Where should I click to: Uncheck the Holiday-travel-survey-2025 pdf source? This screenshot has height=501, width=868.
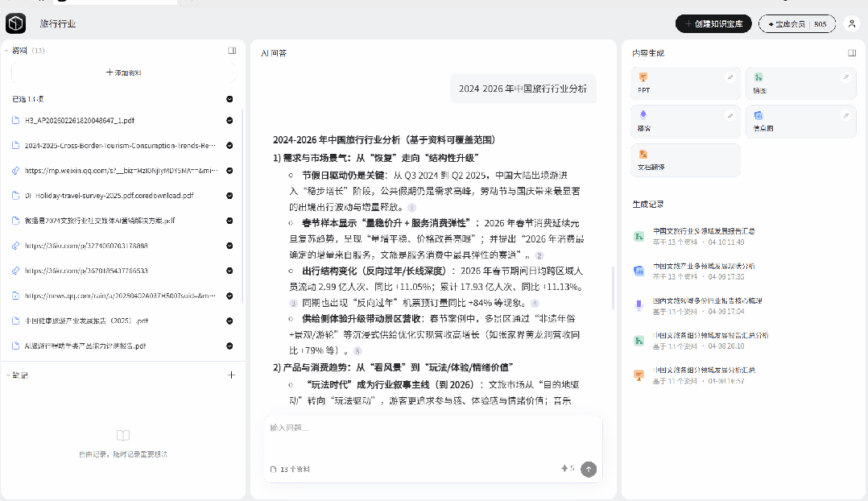(229, 196)
